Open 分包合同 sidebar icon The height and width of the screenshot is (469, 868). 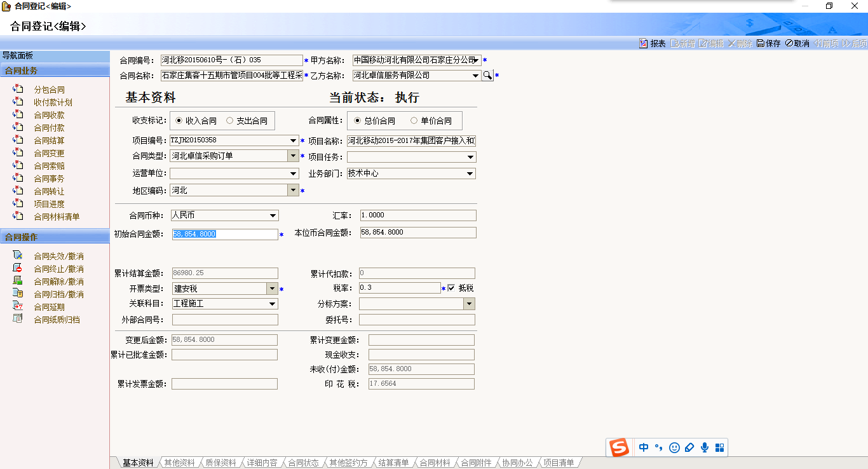[x=18, y=90]
